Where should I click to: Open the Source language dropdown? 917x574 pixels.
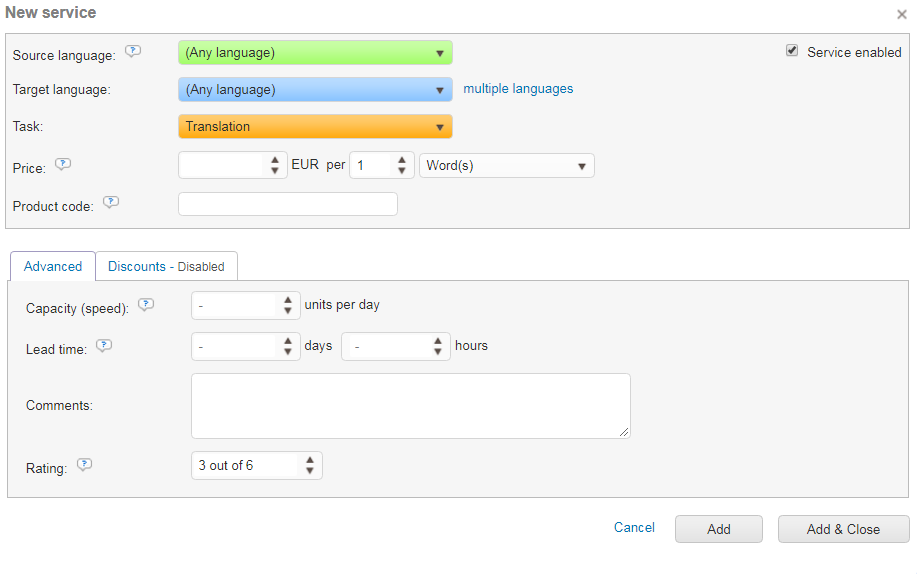coord(315,53)
